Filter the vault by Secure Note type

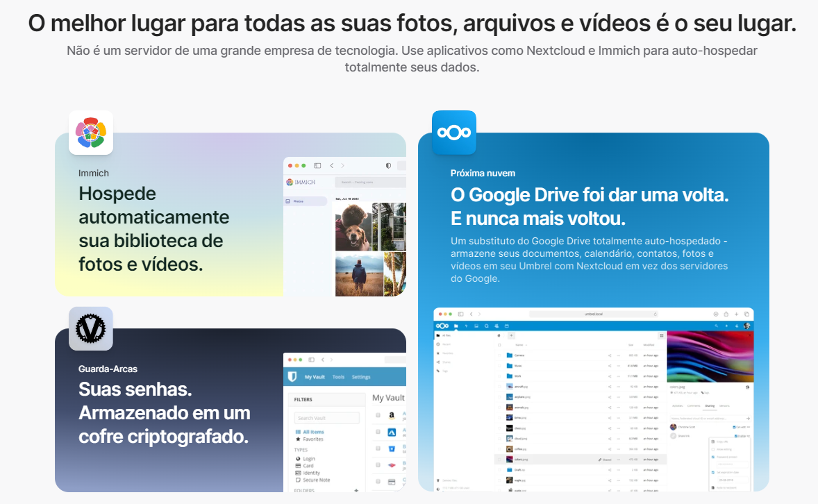tap(313, 480)
